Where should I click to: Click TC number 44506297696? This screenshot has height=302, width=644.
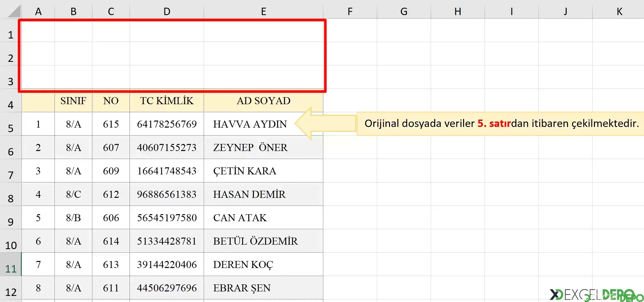167,288
